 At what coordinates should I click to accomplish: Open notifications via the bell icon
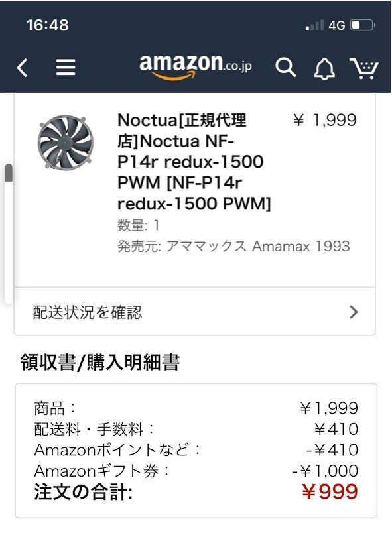[324, 67]
